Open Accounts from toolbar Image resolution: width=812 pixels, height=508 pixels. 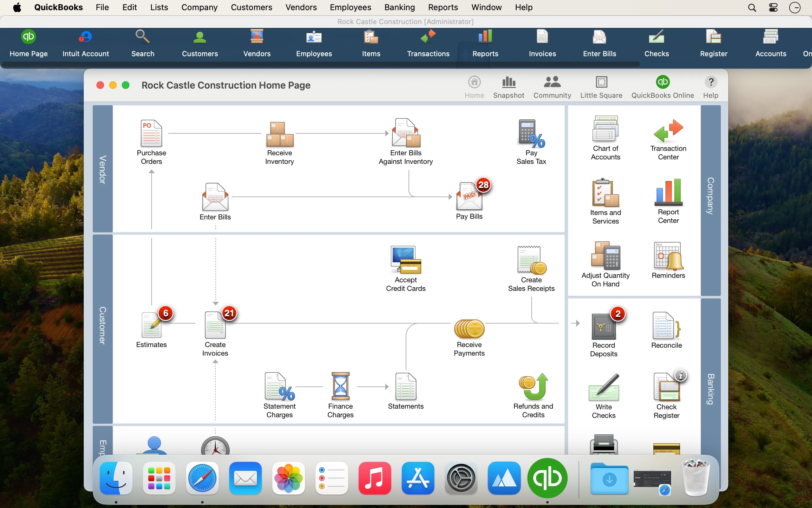(771, 44)
